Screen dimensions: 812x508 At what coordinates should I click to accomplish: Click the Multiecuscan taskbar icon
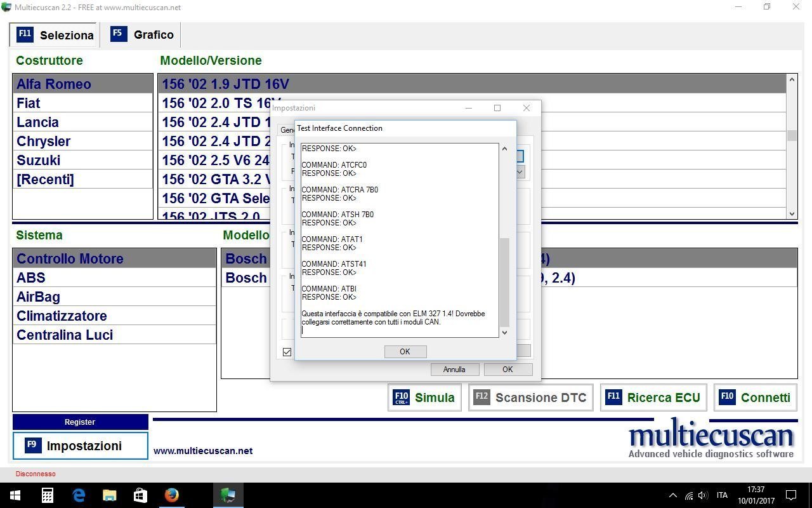coord(228,495)
